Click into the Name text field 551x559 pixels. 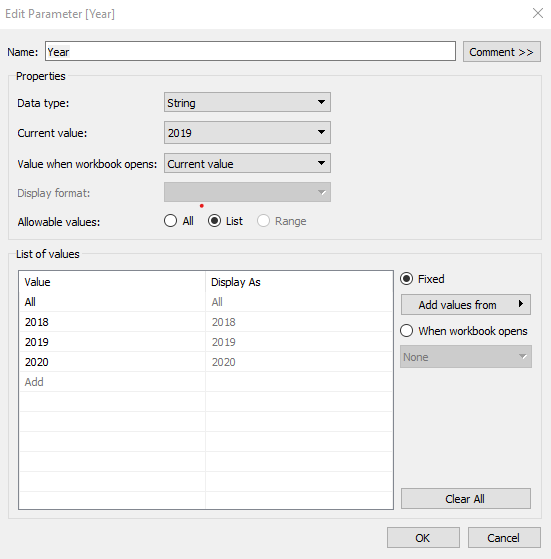[x=250, y=51]
